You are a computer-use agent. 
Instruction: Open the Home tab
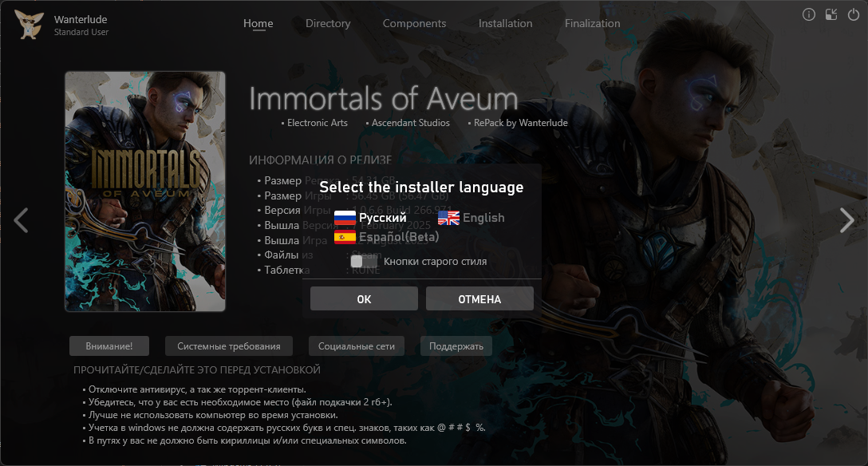pyautogui.click(x=258, y=23)
